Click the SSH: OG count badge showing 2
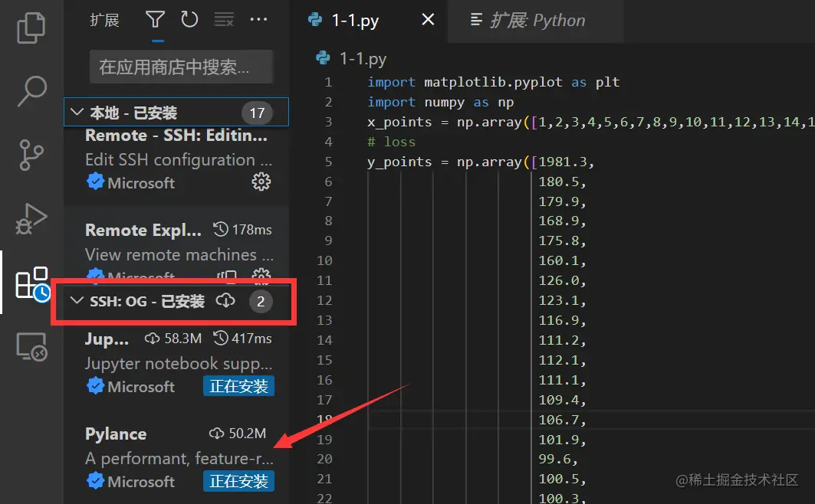The width and height of the screenshot is (815, 504). point(261,302)
